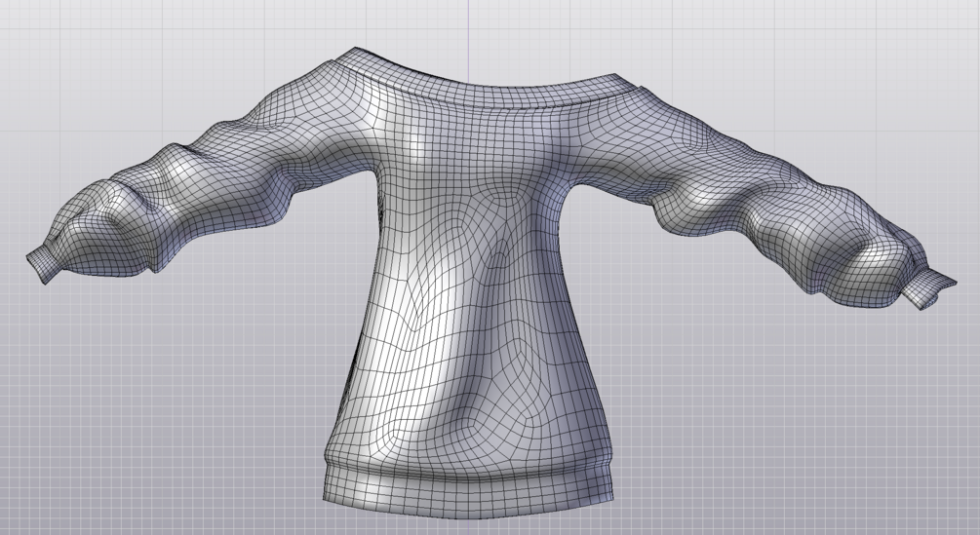Select the ribbed bottom hem band
This screenshot has width=980, height=535.
click(x=467, y=490)
